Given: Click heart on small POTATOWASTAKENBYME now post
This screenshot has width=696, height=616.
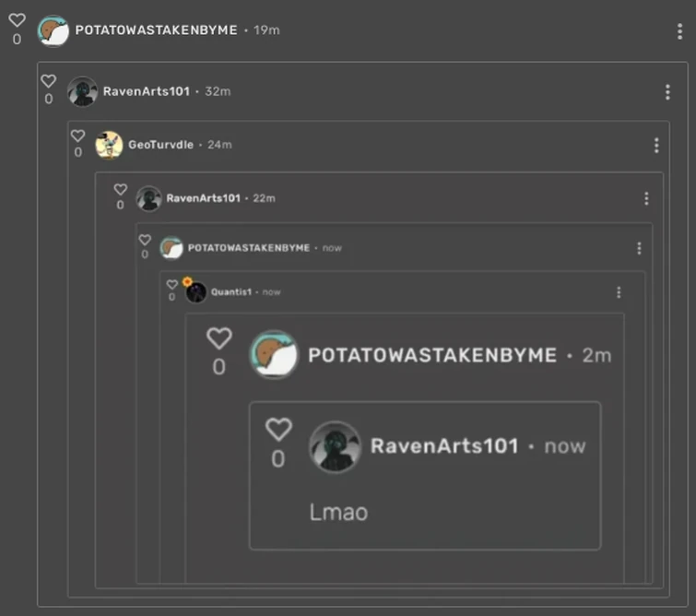Looking at the screenshot, I should [x=145, y=240].
